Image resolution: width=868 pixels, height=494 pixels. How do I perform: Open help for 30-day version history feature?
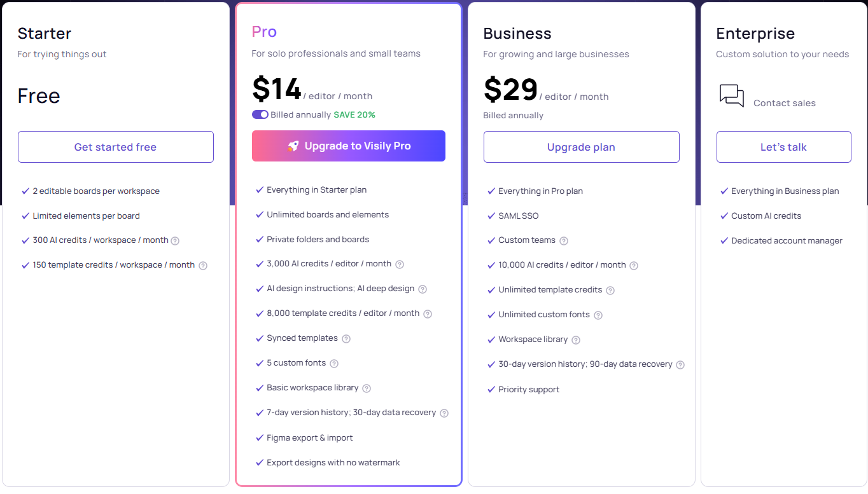680,365
